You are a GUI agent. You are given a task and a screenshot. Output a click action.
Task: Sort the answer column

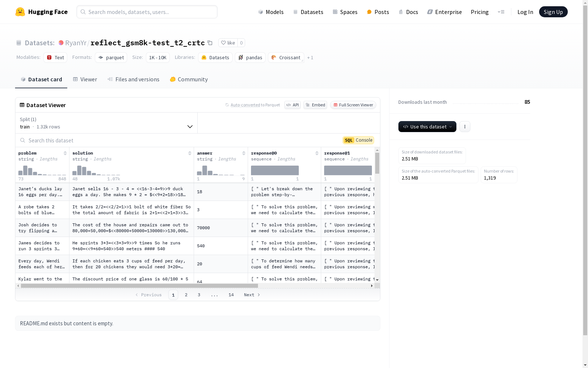click(x=244, y=153)
